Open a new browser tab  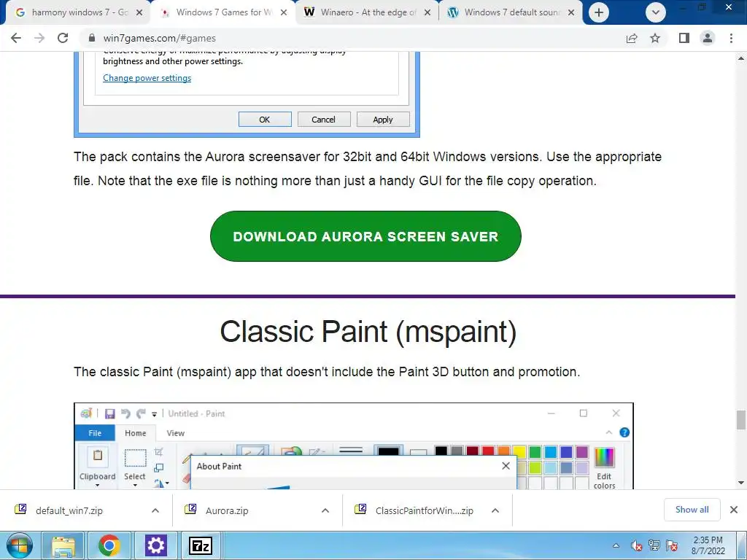(x=599, y=12)
